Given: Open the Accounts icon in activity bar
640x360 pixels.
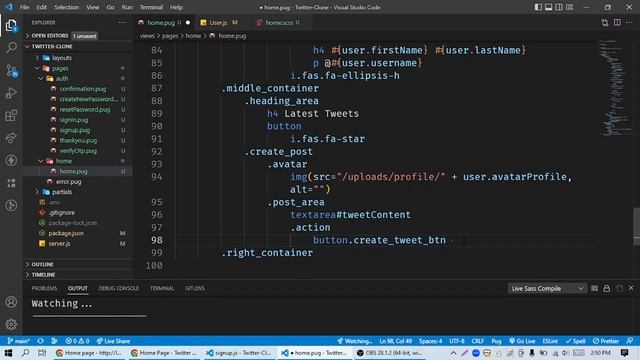Looking at the screenshot, I should coord(11,302).
